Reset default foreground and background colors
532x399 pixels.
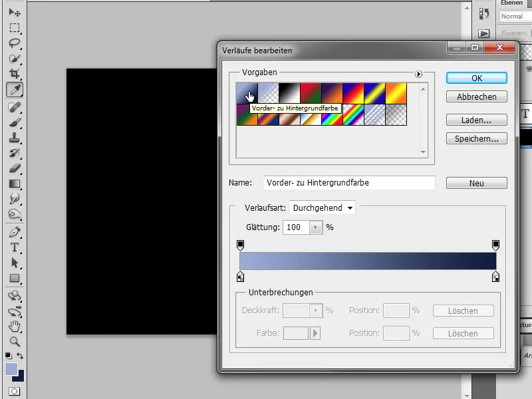9,356
